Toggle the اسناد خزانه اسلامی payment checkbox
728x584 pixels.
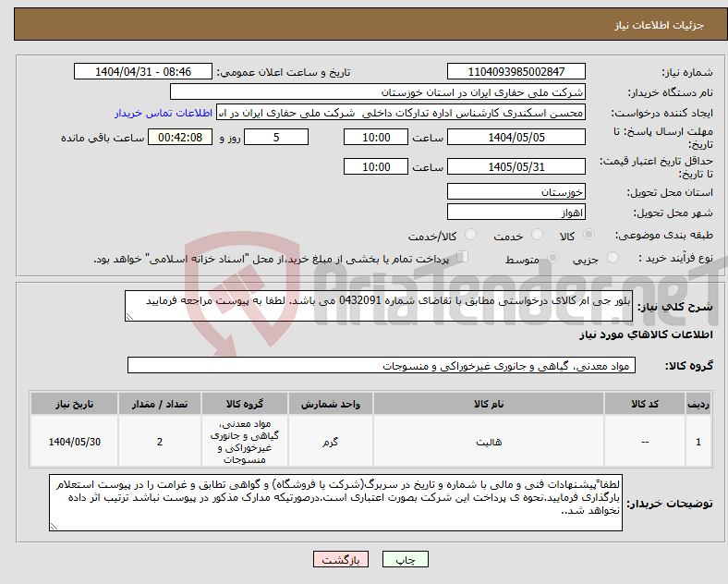(463, 257)
